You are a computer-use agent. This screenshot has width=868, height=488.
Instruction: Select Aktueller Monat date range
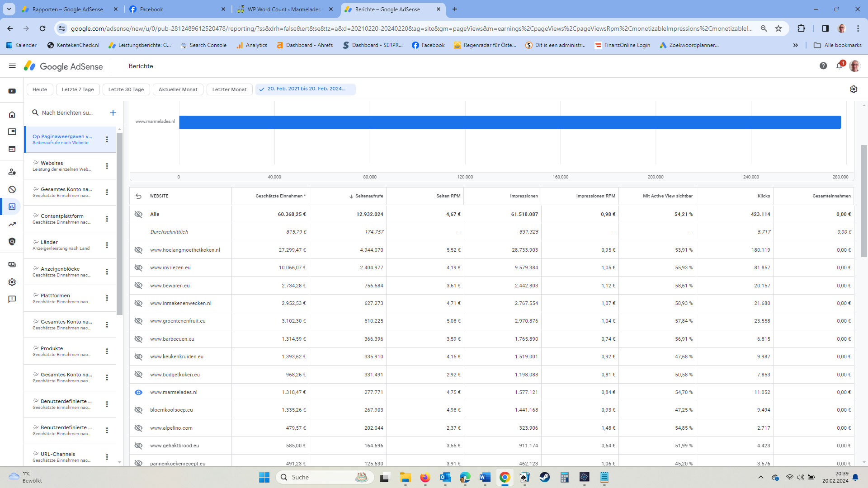[x=178, y=89]
